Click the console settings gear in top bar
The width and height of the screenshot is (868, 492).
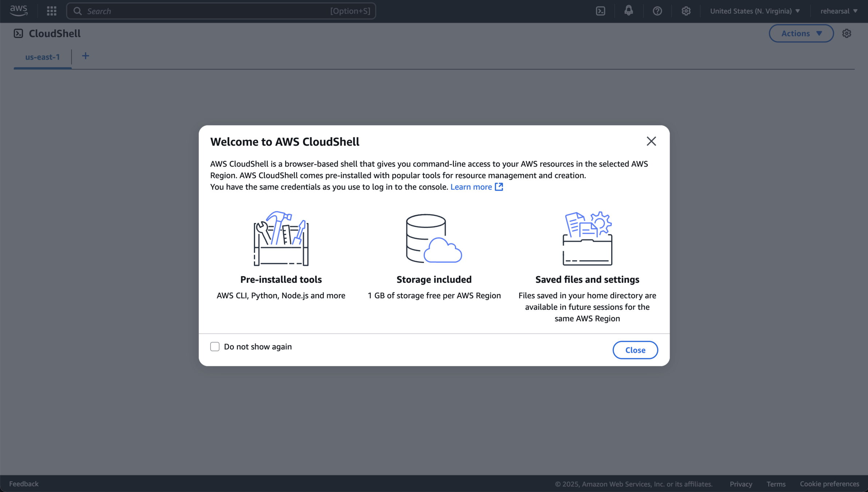pos(686,11)
